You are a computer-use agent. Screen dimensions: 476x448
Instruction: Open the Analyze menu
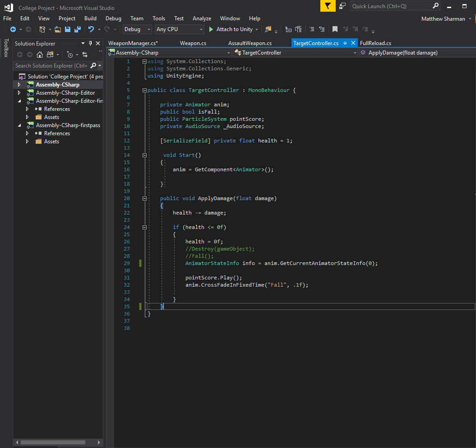[202, 18]
